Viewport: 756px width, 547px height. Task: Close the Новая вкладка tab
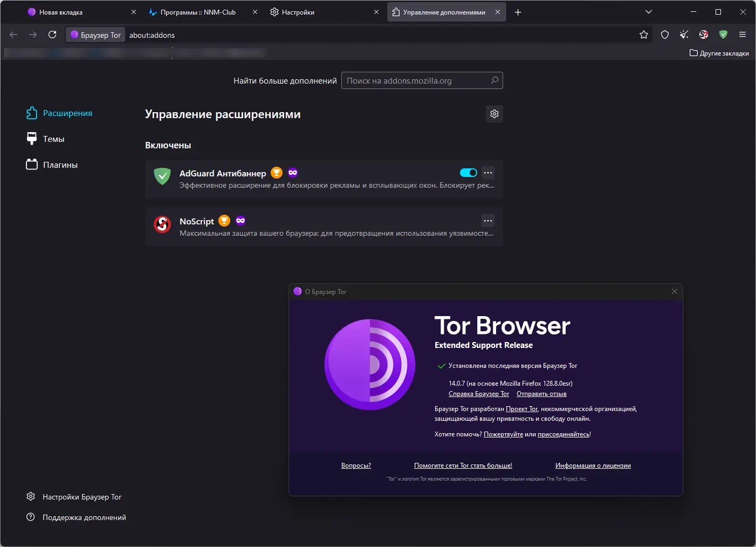pyautogui.click(x=134, y=12)
